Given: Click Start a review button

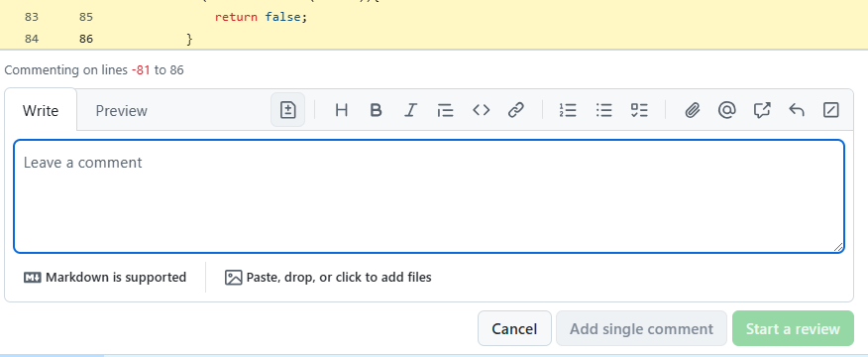Looking at the screenshot, I should [x=793, y=328].
